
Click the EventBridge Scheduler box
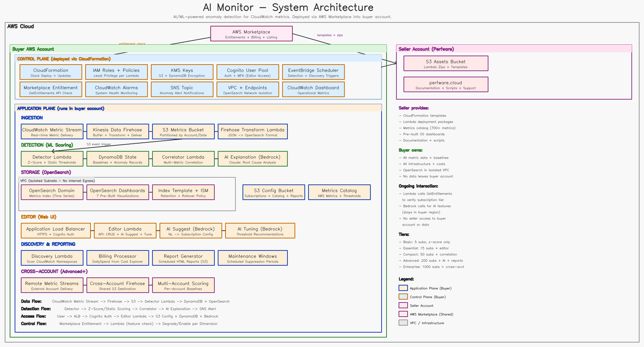[x=313, y=72]
